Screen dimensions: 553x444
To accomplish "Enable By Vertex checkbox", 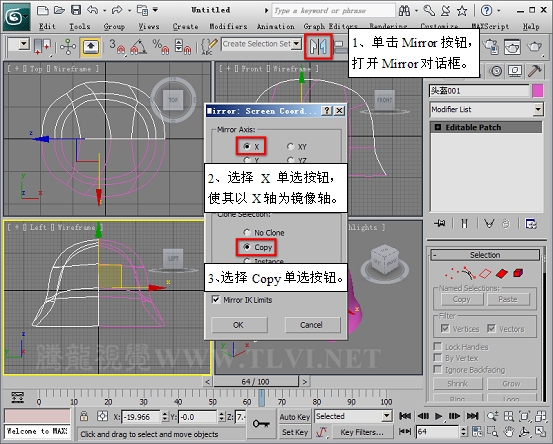I will 438,358.
